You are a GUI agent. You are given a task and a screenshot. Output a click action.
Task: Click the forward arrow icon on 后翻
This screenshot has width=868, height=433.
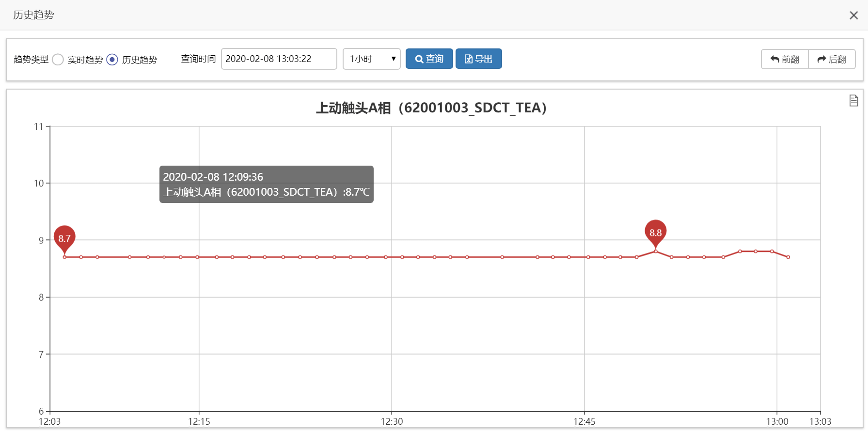(821, 59)
